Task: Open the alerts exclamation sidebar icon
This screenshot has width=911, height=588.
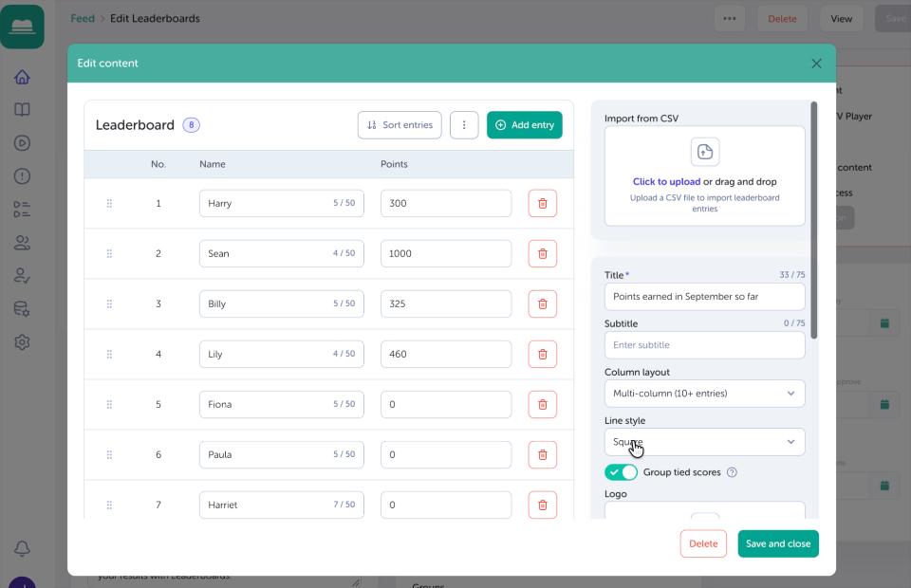Action: pyautogui.click(x=22, y=175)
